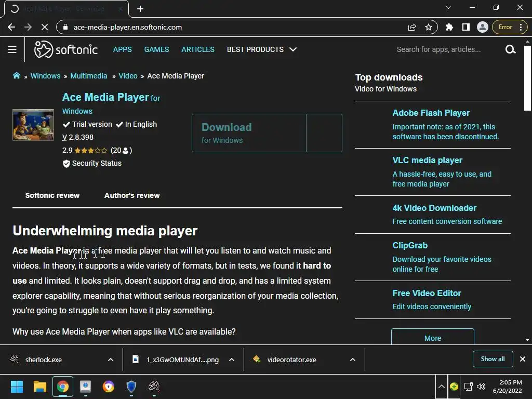
Task: Open the Video breadcrumb link
Action: click(128, 76)
